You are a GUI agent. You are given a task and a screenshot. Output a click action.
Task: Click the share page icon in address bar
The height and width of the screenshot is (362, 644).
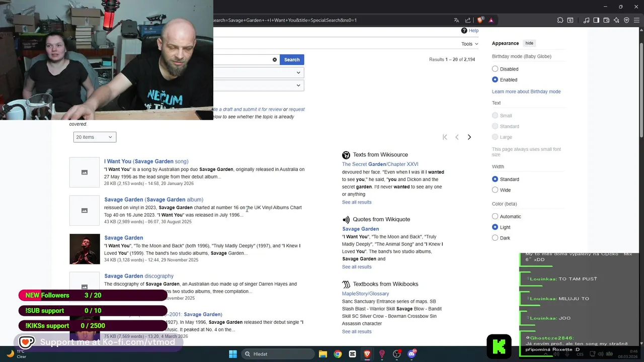[468, 20]
